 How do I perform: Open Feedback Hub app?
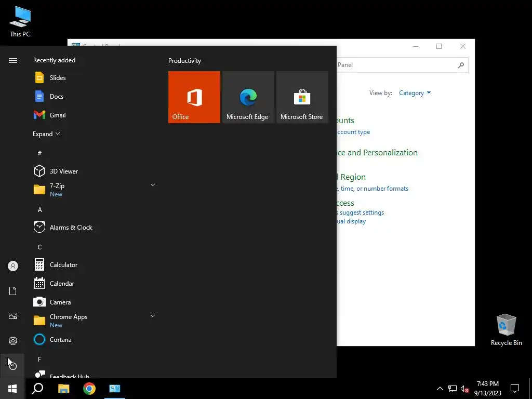tap(95, 374)
